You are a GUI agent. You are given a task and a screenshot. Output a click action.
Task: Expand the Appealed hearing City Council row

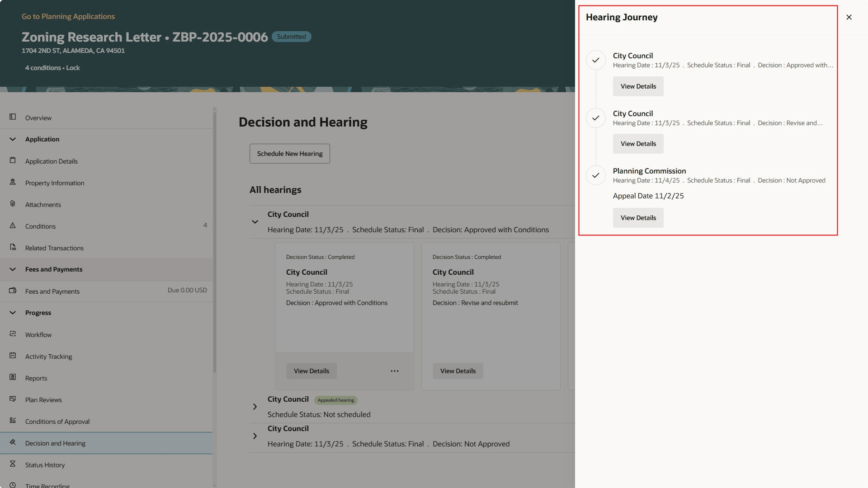[x=255, y=407]
